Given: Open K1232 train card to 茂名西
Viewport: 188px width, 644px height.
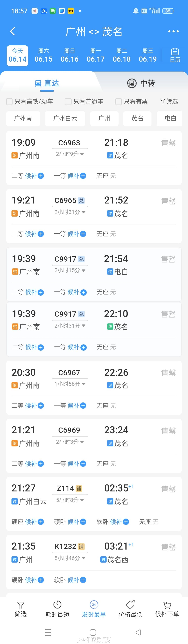Looking at the screenshot, I should 94,562.
